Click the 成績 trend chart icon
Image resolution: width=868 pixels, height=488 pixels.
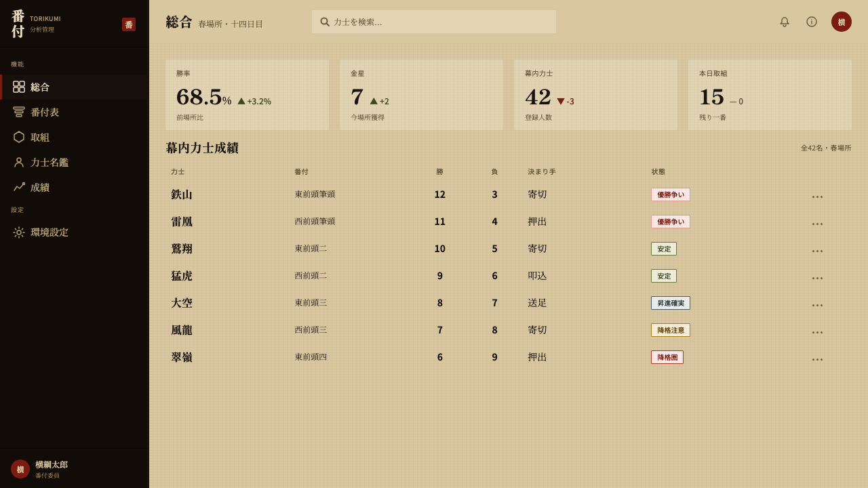[19, 187]
